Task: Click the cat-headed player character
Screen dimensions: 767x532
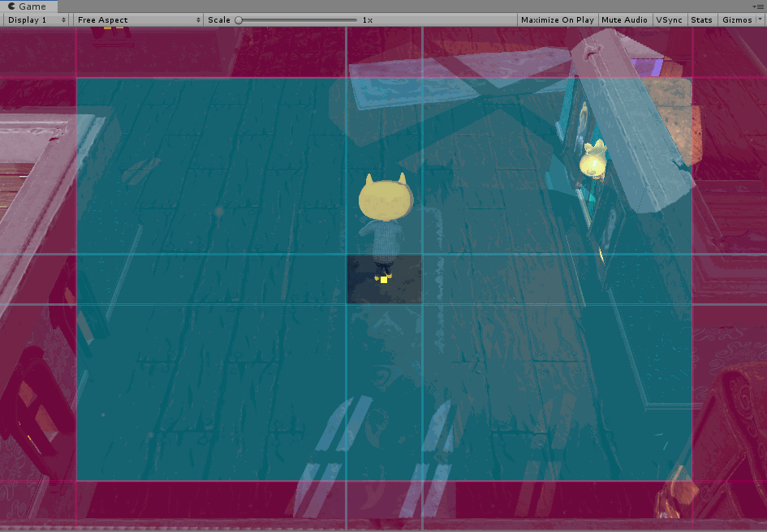Action: (x=386, y=226)
